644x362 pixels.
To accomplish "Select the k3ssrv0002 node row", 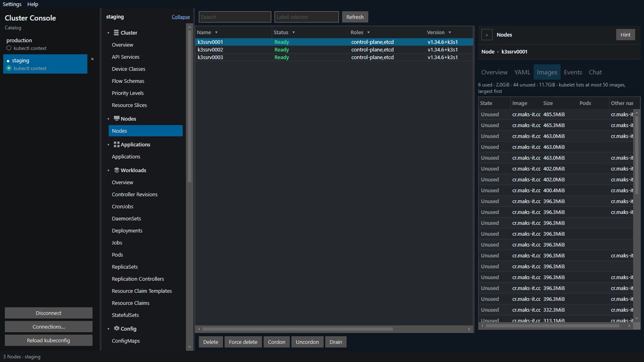I will 334,50.
